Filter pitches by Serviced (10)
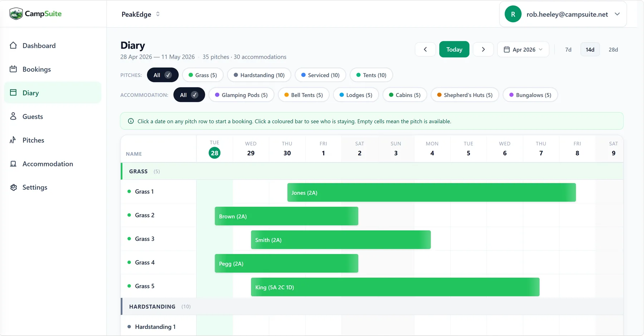644x336 pixels. point(320,75)
